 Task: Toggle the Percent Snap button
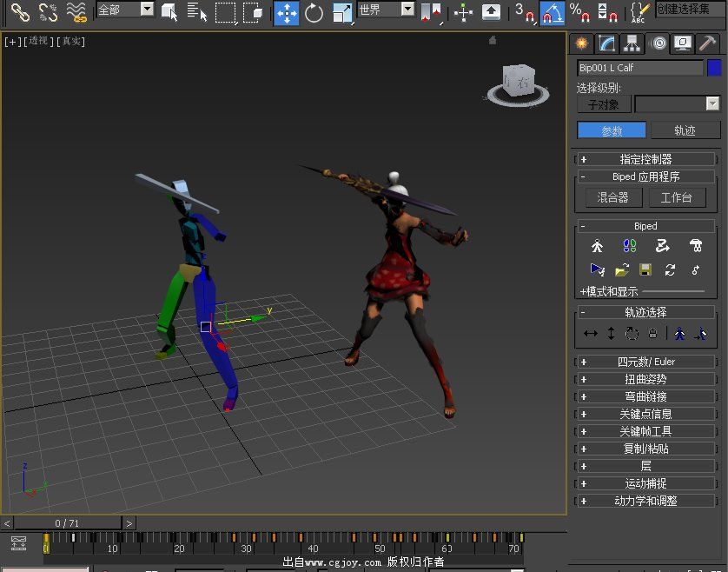point(579,12)
